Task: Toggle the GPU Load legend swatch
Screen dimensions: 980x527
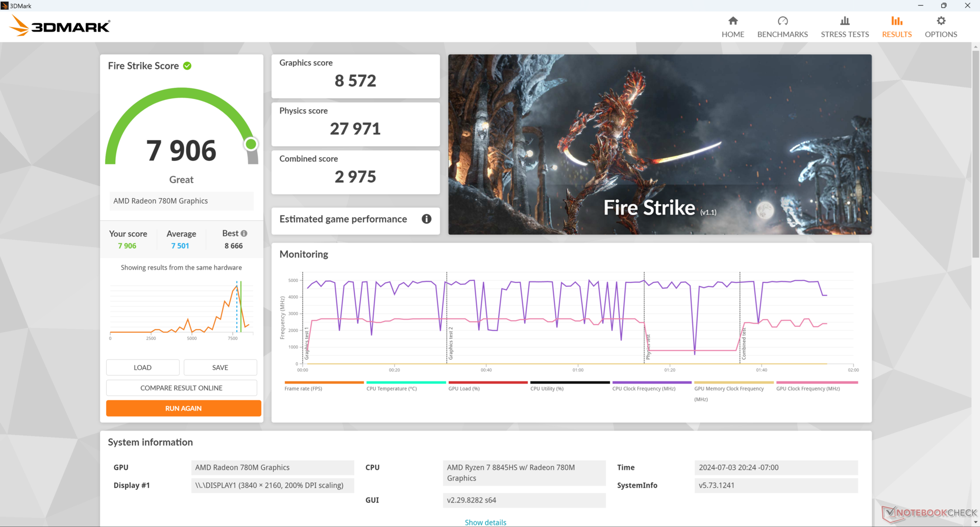Action: point(488,382)
